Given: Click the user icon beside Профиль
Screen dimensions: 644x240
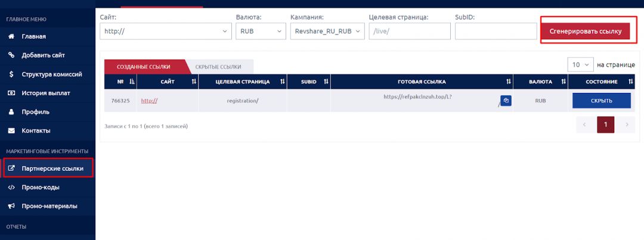Looking at the screenshot, I should 11,112.
